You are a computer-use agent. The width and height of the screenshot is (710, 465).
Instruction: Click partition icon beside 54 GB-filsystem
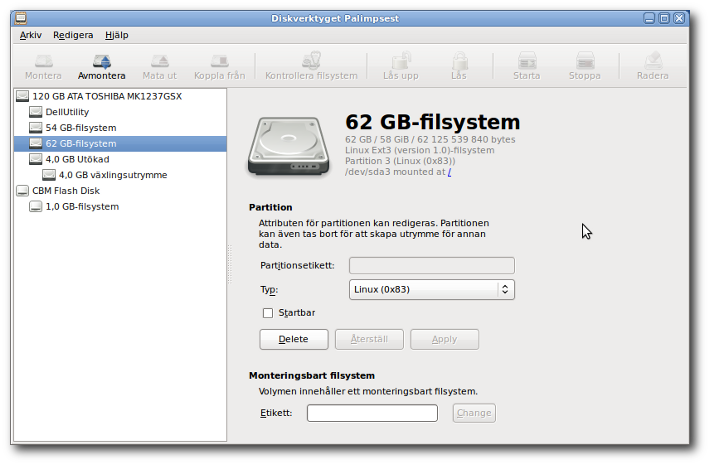pos(35,128)
